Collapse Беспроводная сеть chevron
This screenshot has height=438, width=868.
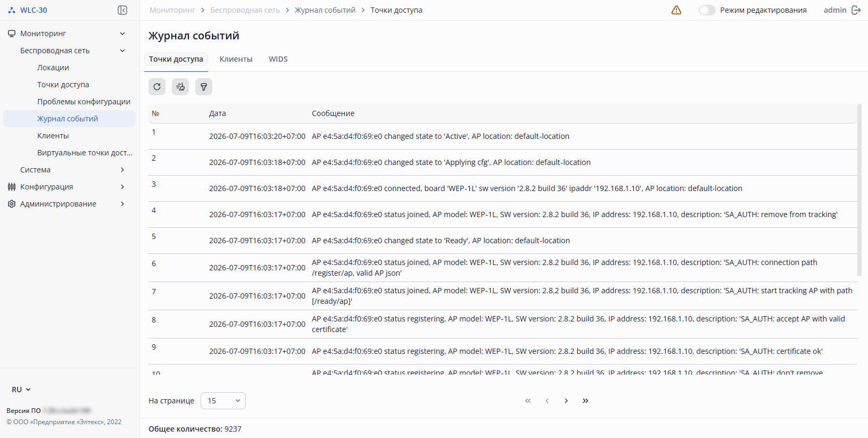point(122,51)
